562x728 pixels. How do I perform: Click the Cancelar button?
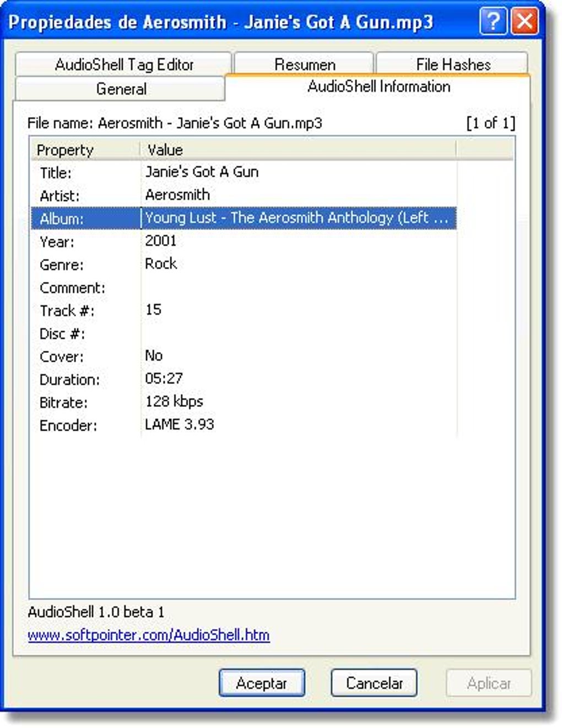point(374,683)
